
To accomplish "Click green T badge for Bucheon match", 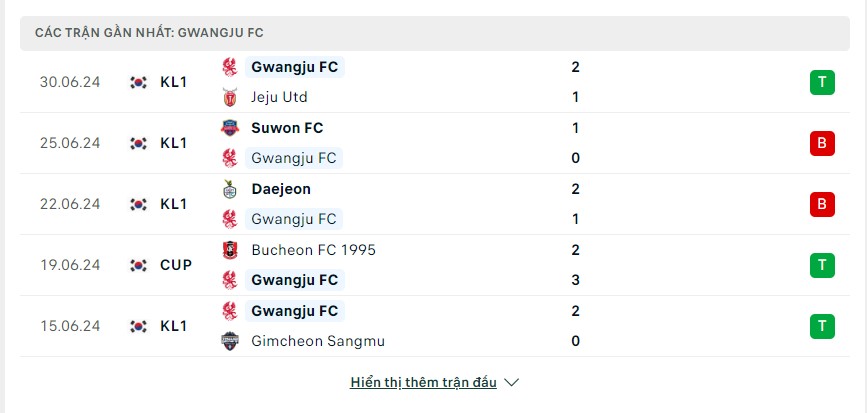I will 822,265.
